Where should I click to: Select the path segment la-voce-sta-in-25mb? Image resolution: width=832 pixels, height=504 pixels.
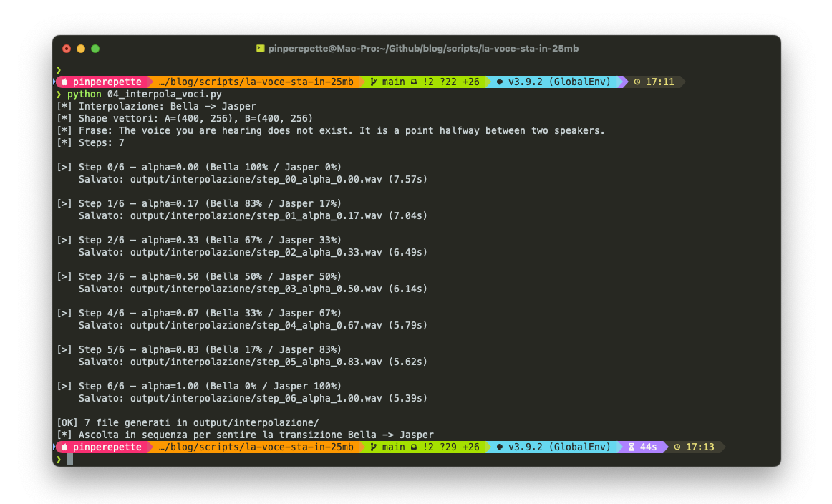click(x=301, y=82)
